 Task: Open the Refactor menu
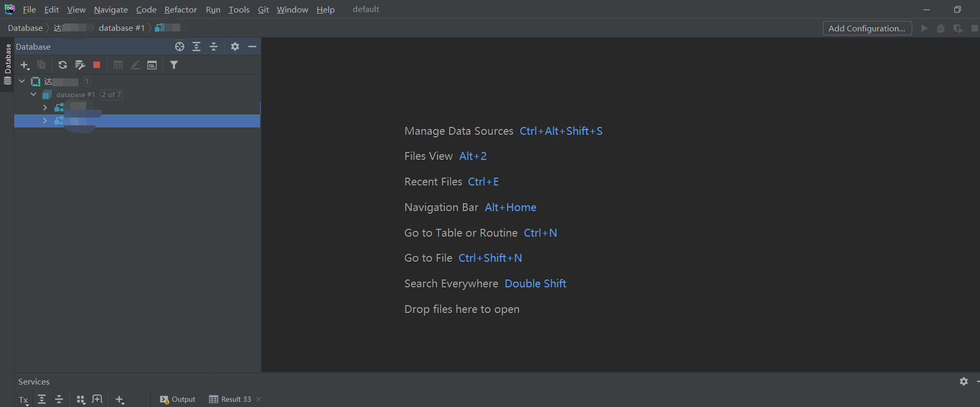click(181, 9)
